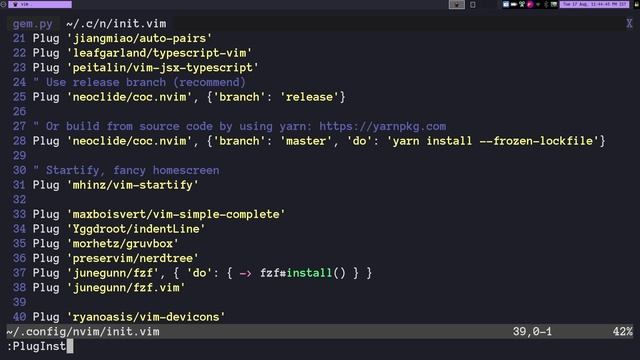Click the :PlugInst command line input
Screen dimensions: 640x360
(x=40, y=346)
